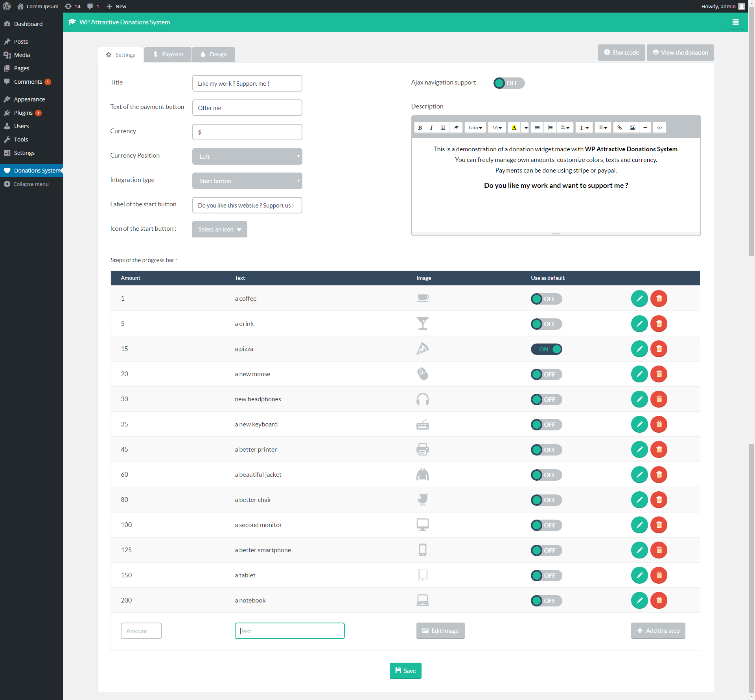Click the unordered list icon
Image resolution: width=755 pixels, height=700 pixels.
(537, 128)
